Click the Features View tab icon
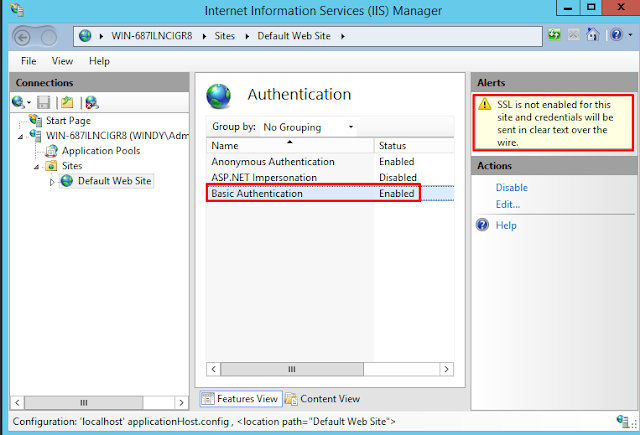Viewport: 640px width, 435px height. (x=208, y=398)
